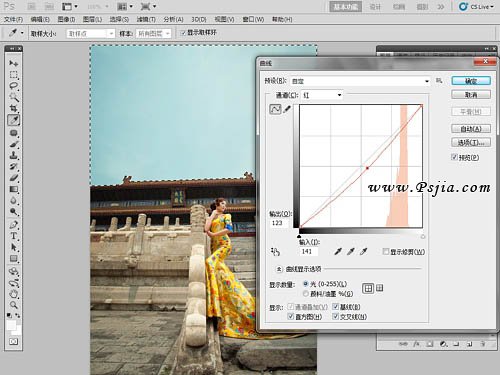Open the 通道 channel dropdown

(322, 95)
